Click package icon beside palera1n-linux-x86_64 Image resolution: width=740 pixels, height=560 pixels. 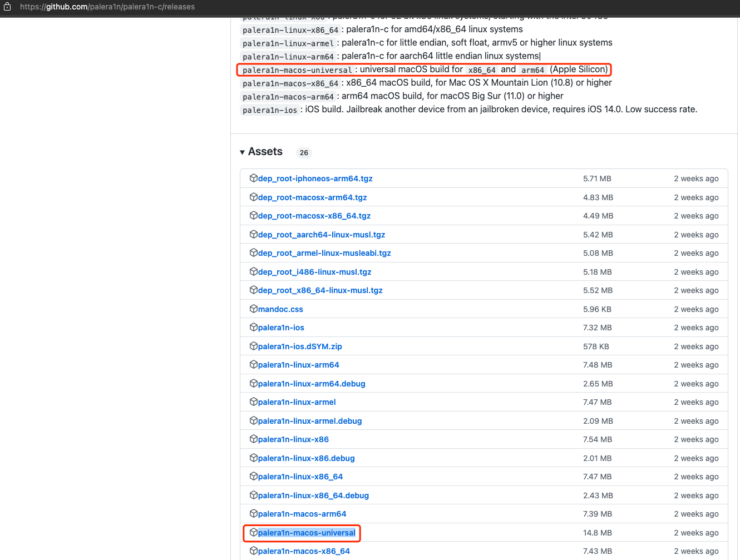254,476
